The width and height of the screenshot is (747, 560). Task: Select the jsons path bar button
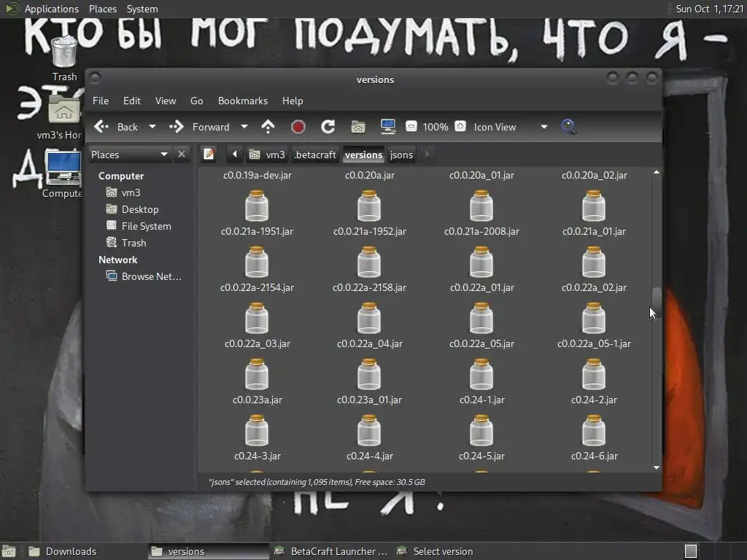(x=401, y=155)
